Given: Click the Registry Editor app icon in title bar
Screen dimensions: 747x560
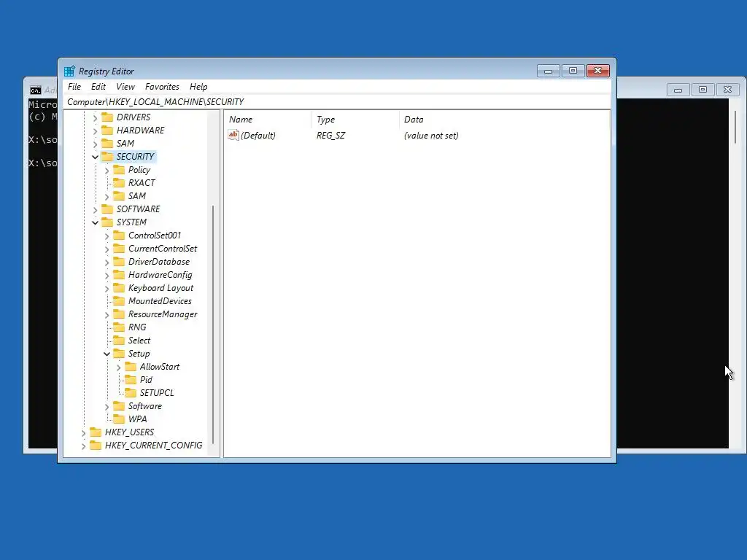Looking at the screenshot, I should pos(69,71).
